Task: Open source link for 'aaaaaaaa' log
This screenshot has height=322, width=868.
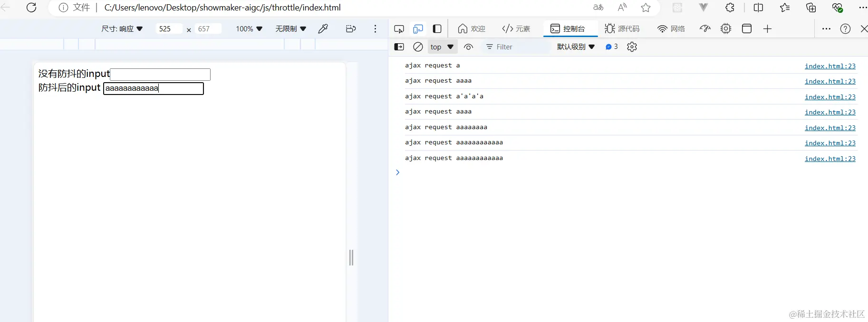Action: click(x=830, y=128)
